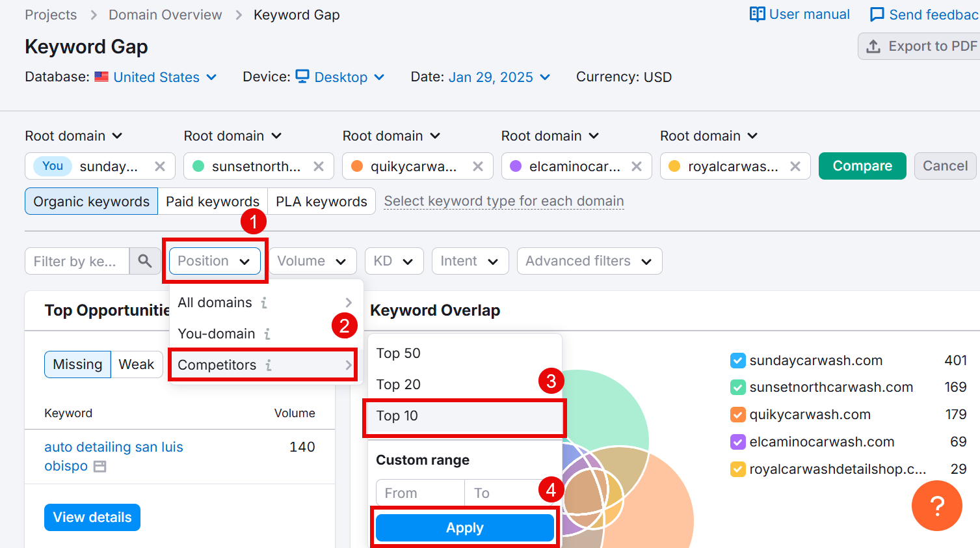This screenshot has height=548, width=980.
Task: Show info icon next to Competitors
Action: (x=269, y=365)
